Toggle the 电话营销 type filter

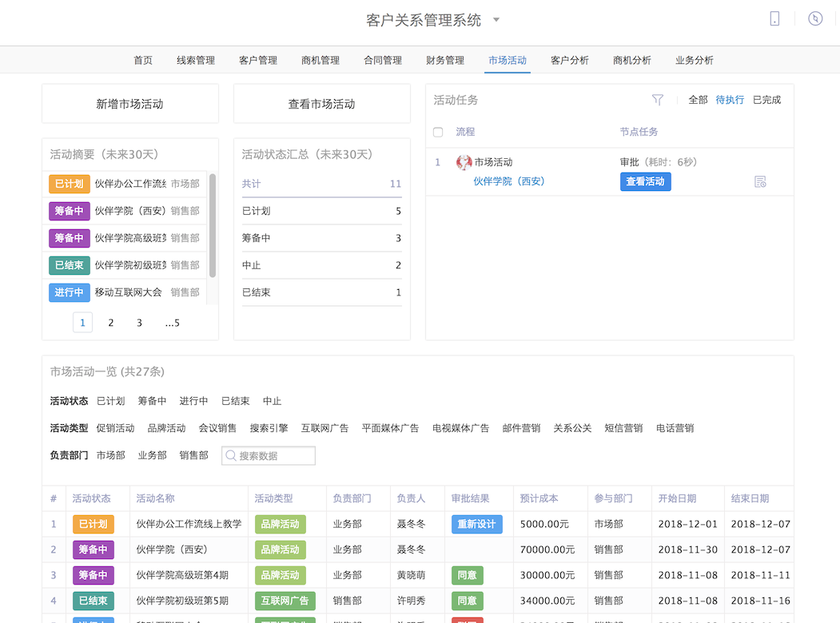tap(675, 428)
